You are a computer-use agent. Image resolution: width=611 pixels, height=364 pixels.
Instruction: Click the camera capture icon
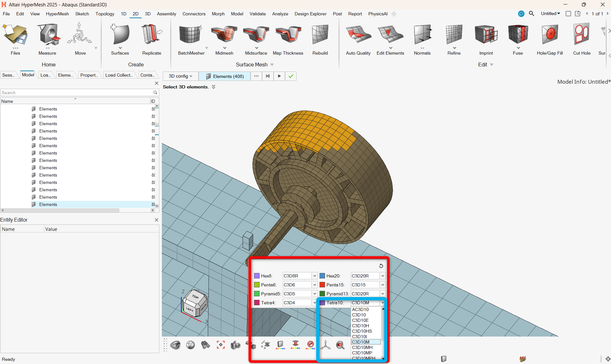pyautogui.click(x=236, y=345)
